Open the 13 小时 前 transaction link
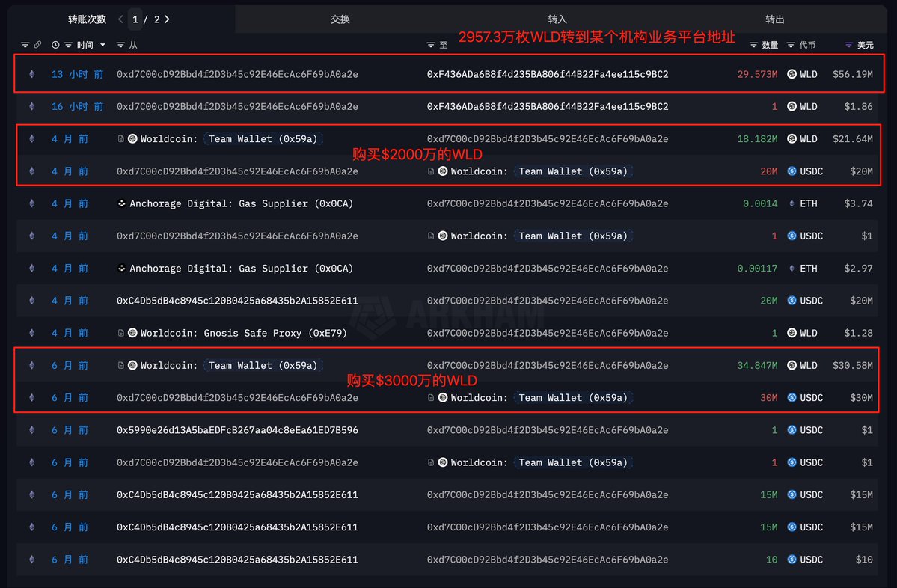The image size is (897, 588). point(77,74)
